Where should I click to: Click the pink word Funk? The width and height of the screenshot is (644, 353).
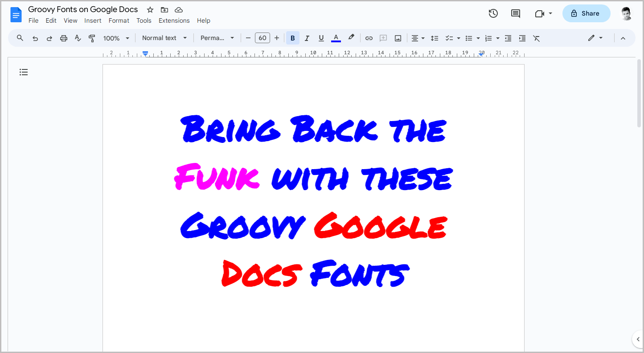(x=217, y=177)
